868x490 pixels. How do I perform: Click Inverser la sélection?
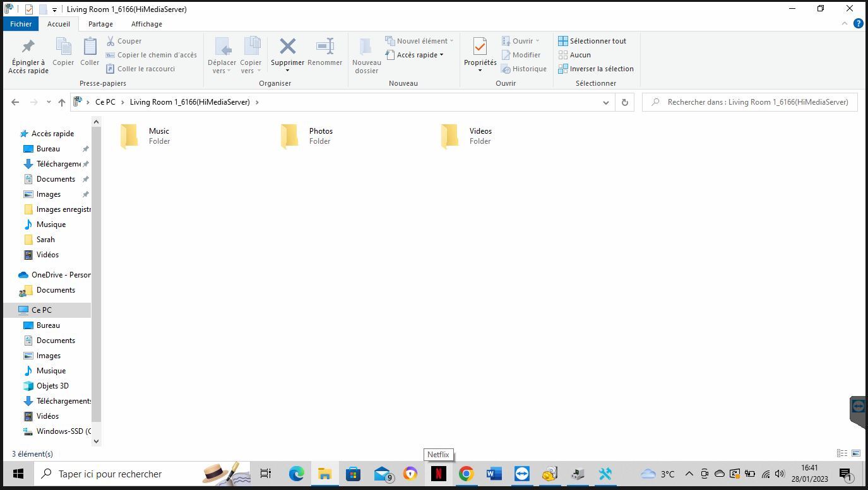click(596, 69)
